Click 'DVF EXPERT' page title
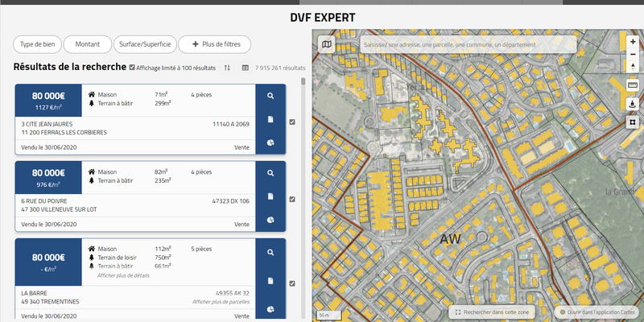 pyautogui.click(x=323, y=18)
